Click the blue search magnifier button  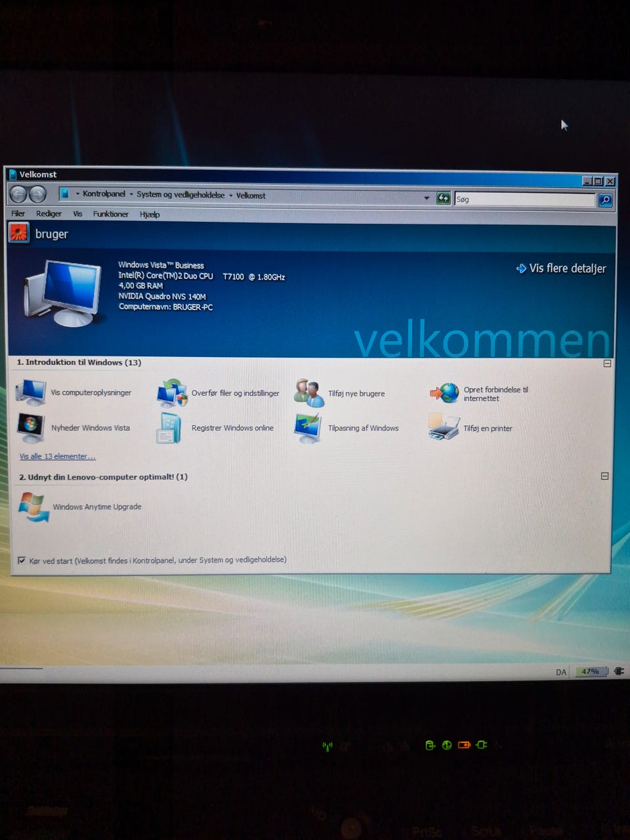click(x=605, y=200)
